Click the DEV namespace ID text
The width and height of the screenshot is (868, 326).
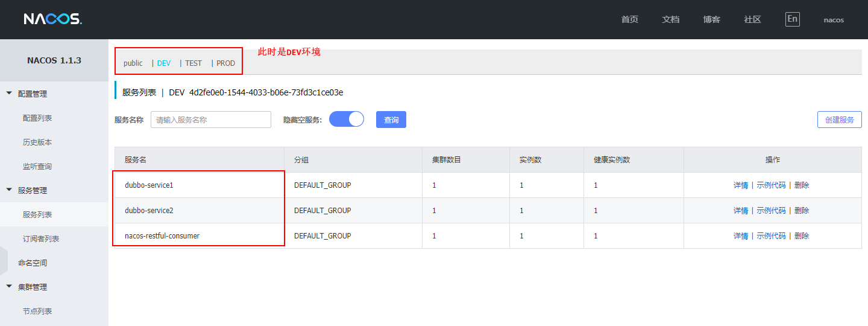(266, 92)
